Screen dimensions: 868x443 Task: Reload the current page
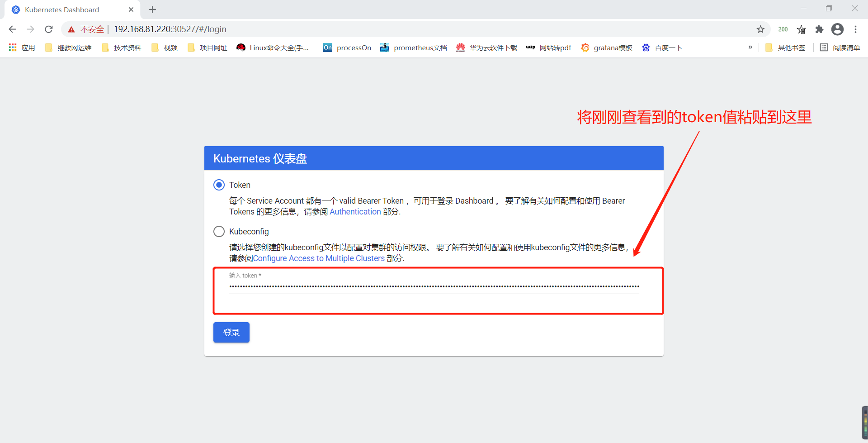click(48, 29)
